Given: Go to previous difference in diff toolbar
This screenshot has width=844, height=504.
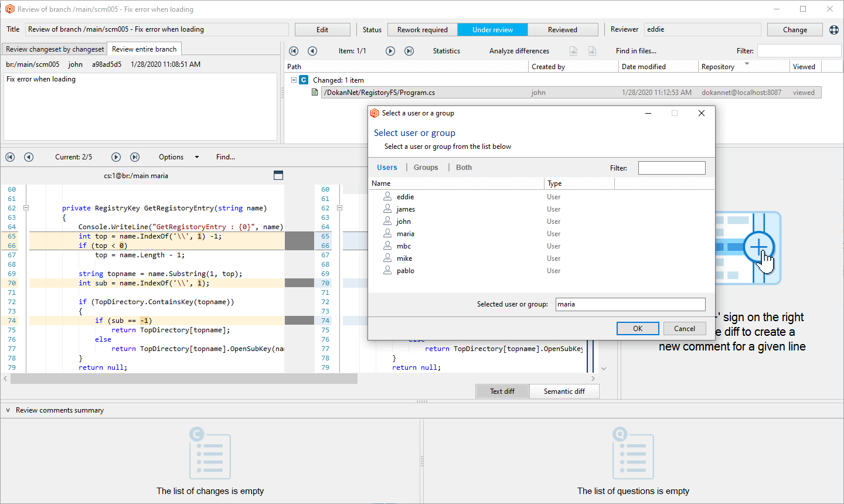Looking at the screenshot, I should coord(29,157).
